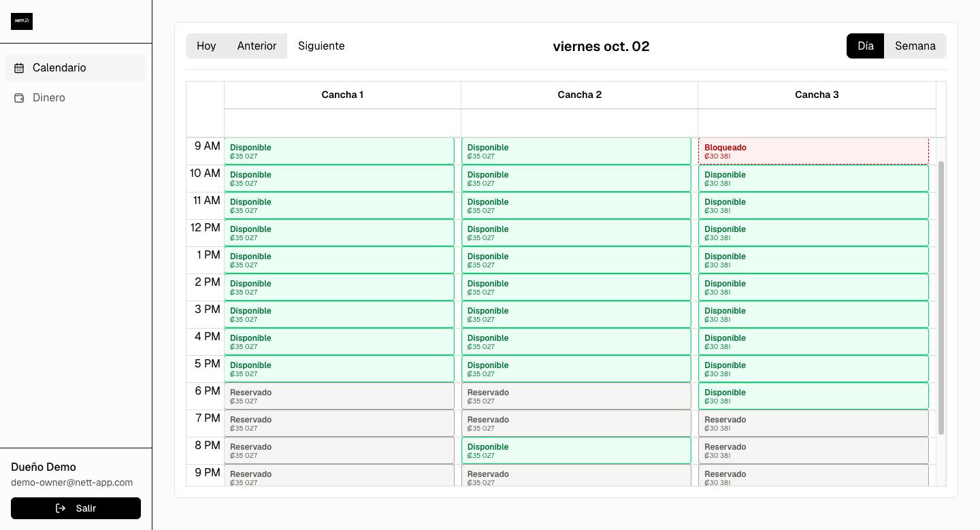Go to the Dinero section

click(76, 98)
